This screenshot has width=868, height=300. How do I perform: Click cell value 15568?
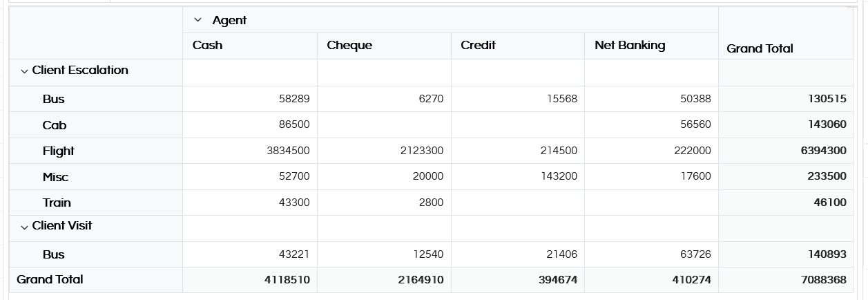click(561, 99)
